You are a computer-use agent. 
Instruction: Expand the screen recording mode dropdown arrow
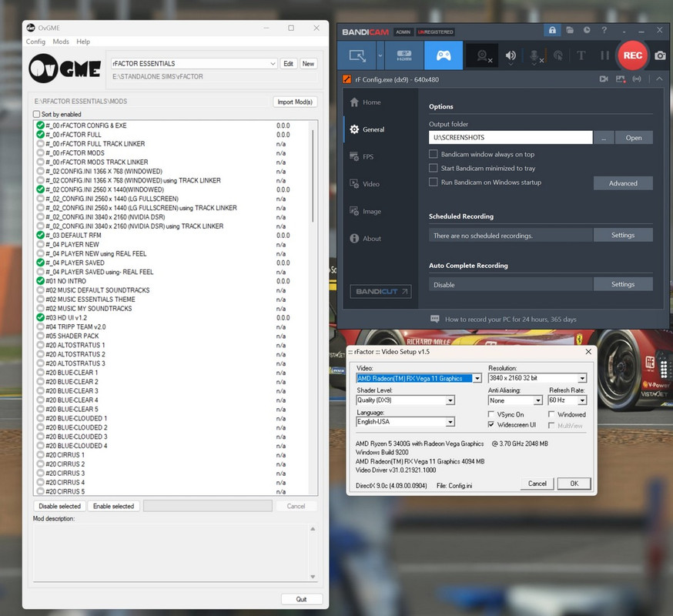(380, 55)
